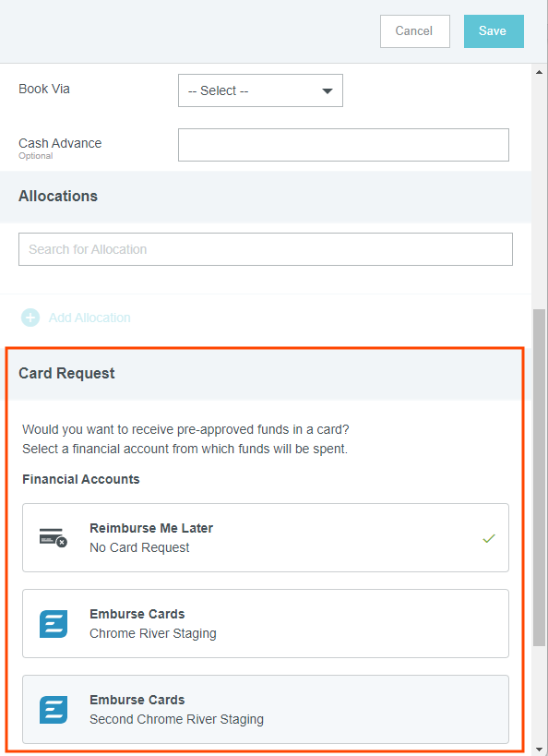Viewport: 548px width, 756px height.
Task: Click the scrollbar down arrow
Action: (539, 750)
